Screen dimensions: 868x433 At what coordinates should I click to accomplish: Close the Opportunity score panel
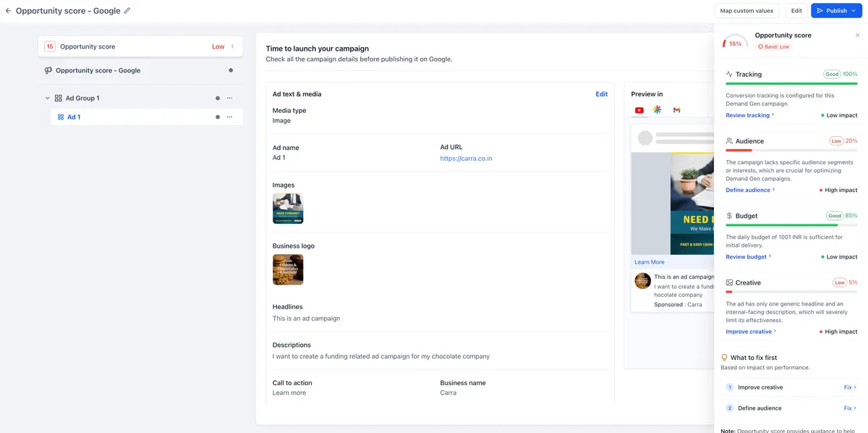(858, 35)
